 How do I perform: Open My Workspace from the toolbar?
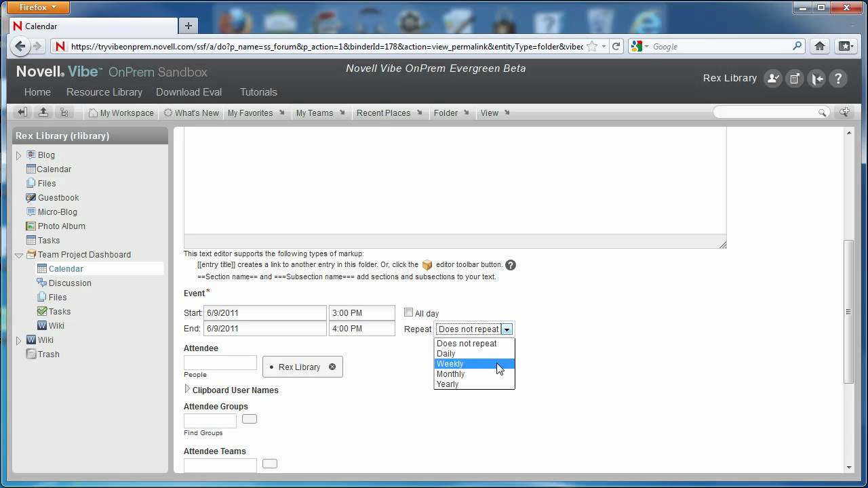point(121,113)
